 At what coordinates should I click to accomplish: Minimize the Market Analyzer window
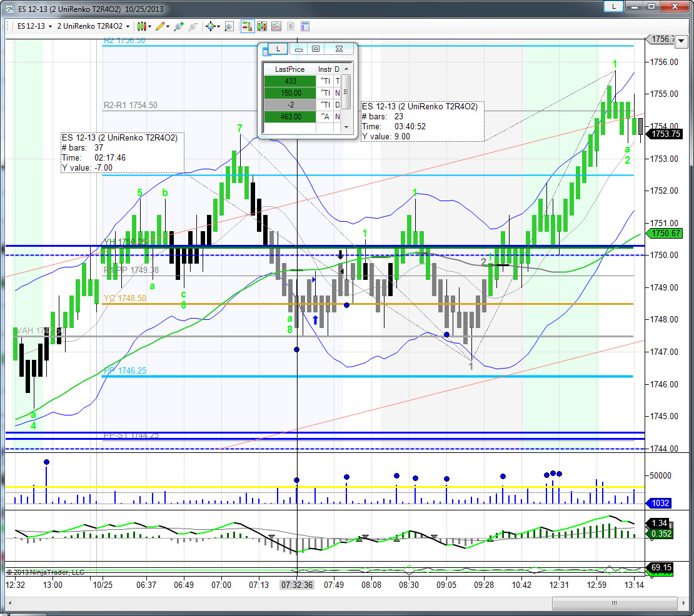coord(299,49)
